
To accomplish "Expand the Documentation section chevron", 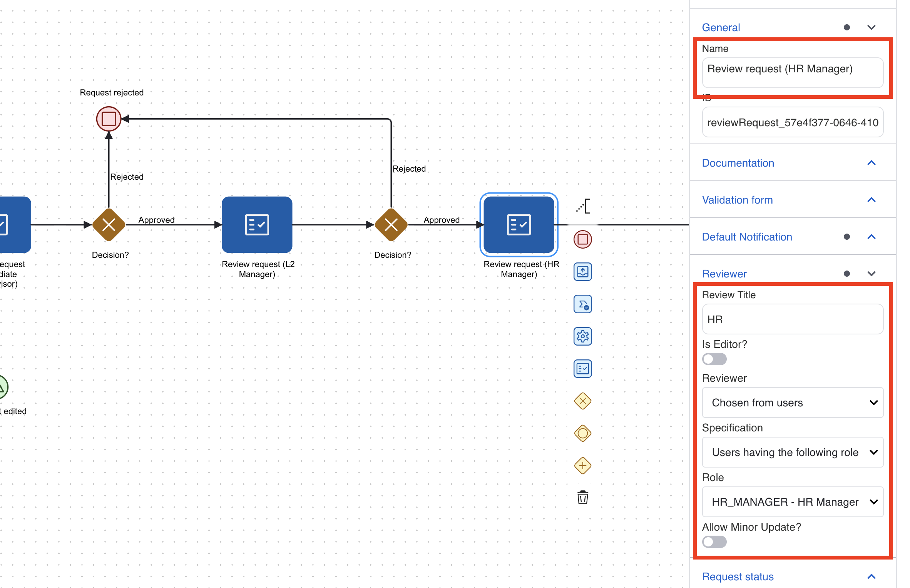I will [872, 163].
